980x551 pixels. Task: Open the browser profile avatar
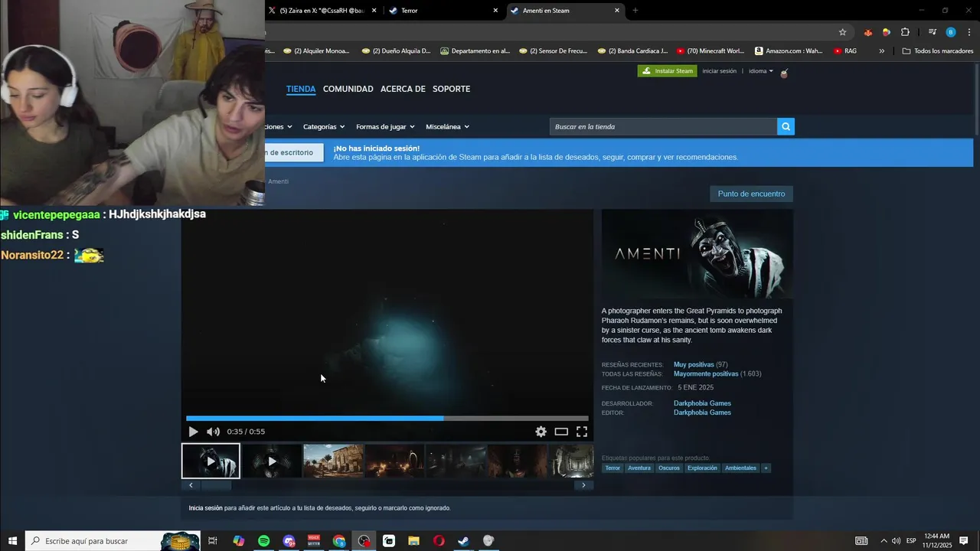951,32
